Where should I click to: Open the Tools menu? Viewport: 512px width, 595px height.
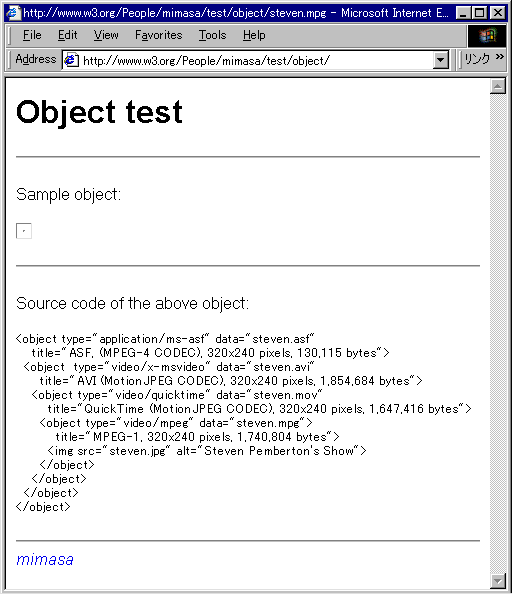coord(213,35)
